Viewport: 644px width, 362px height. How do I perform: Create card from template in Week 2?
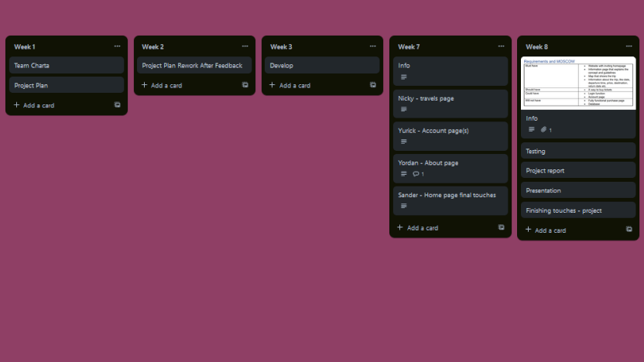(x=245, y=85)
